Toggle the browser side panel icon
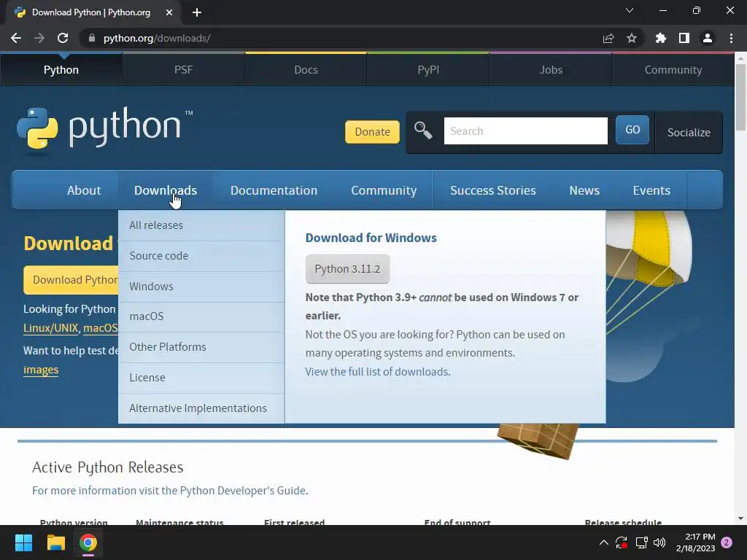 [684, 38]
